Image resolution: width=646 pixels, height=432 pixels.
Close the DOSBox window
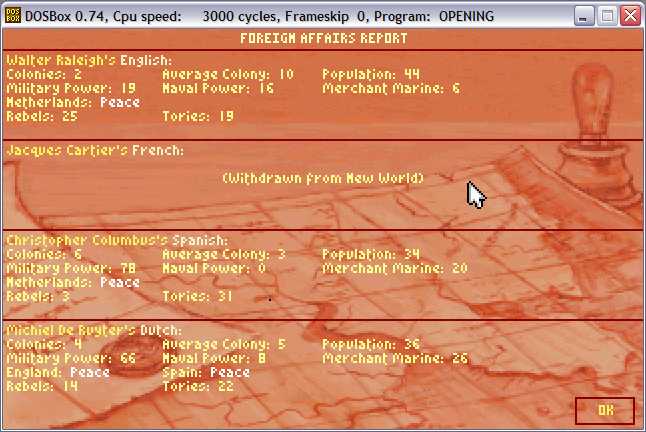(630, 16)
